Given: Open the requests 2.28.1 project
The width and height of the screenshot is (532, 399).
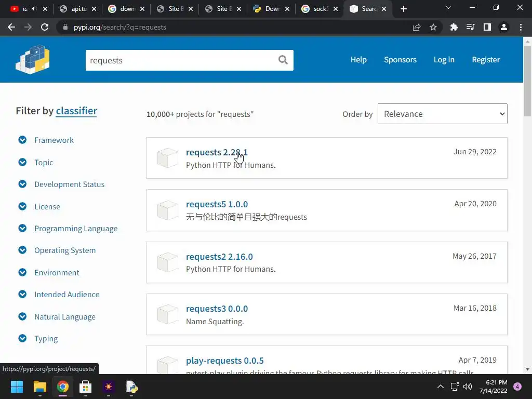Looking at the screenshot, I should coord(217,152).
